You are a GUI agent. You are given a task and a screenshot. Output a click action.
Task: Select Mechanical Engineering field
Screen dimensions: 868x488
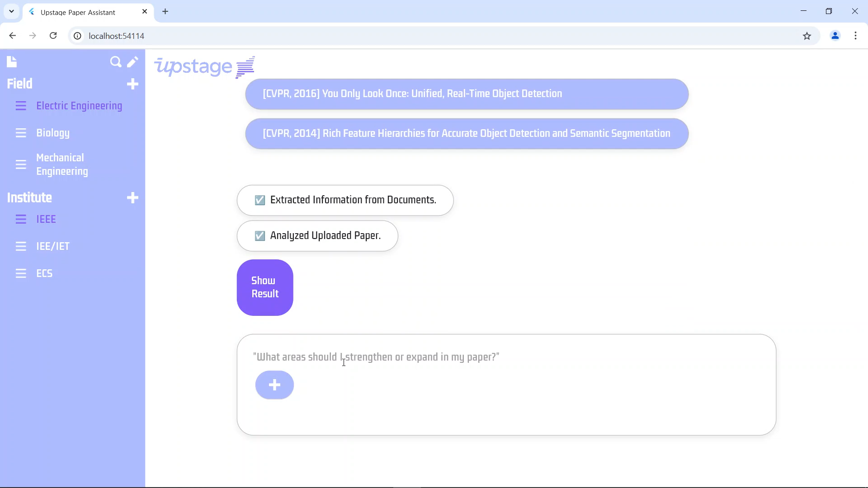pyautogui.click(x=62, y=164)
